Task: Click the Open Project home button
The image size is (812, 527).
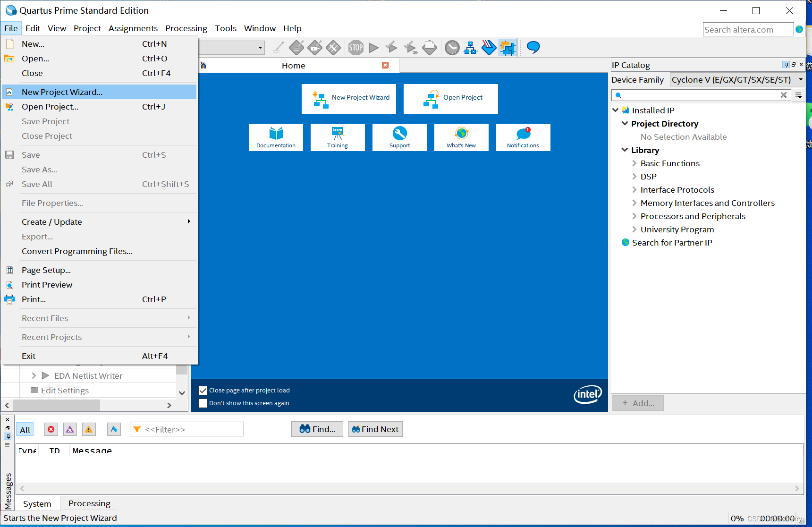Action: [x=451, y=99]
